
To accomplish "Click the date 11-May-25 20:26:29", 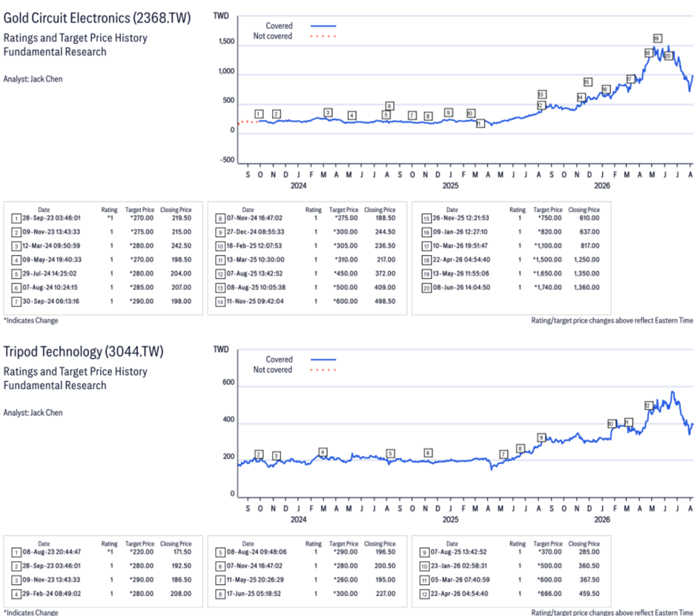I will [x=255, y=580].
